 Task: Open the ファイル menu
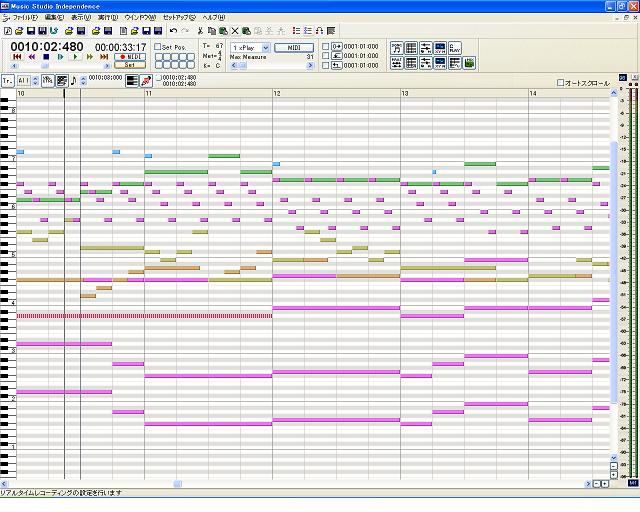pos(24,18)
